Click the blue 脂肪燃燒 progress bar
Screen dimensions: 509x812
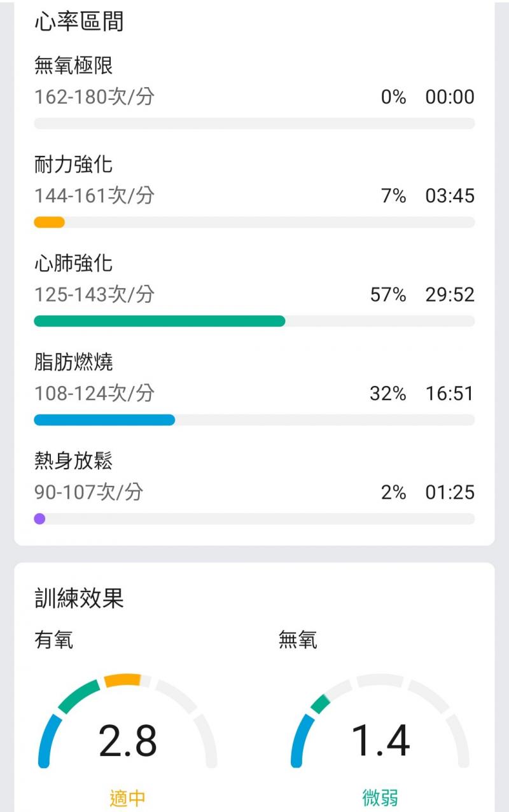(104, 420)
